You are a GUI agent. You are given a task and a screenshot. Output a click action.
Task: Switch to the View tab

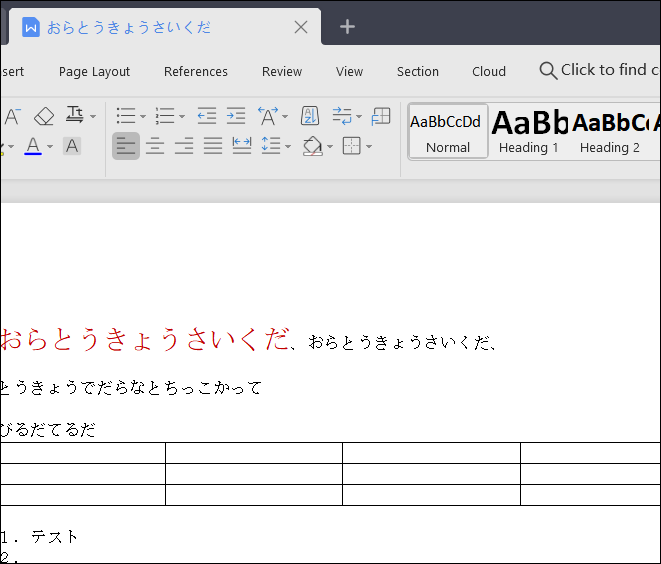coord(349,72)
